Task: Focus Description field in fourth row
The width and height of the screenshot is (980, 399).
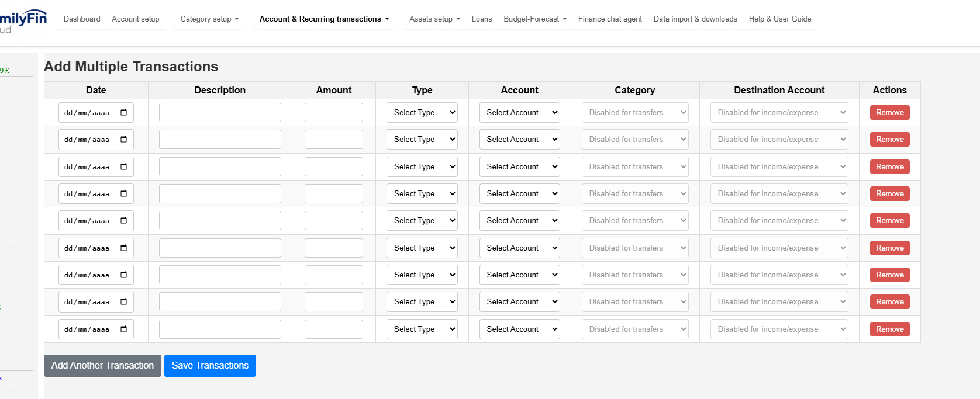Action: tap(220, 193)
